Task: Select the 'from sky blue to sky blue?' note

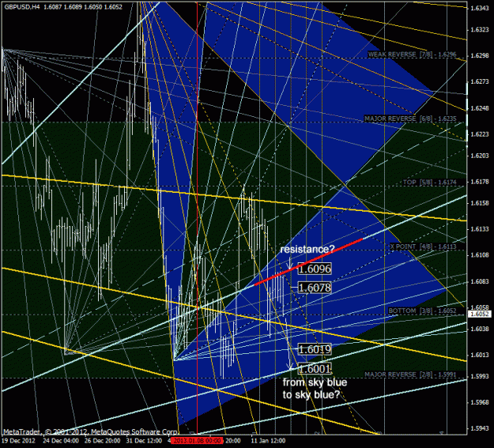Action: (x=315, y=388)
